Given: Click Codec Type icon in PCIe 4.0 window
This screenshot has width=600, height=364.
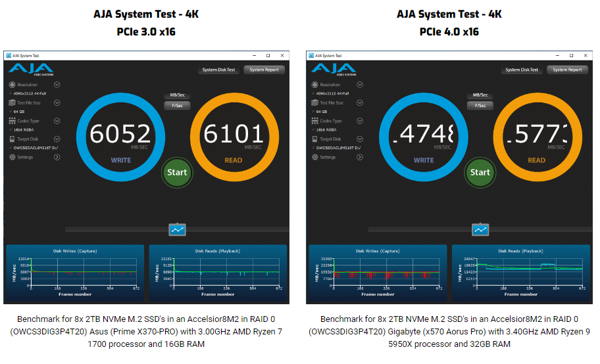Looking at the screenshot, I should pos(315,121).
